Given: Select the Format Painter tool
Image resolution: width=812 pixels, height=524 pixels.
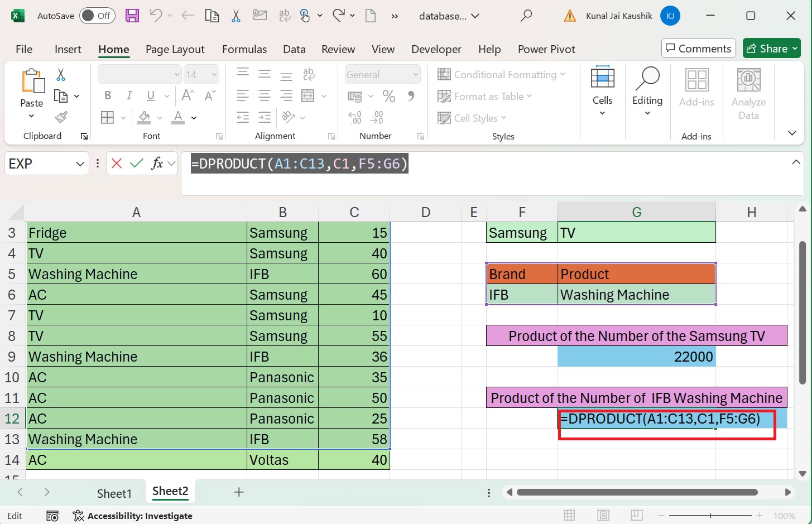Looking at the screenshot, I should click(61, 118).
